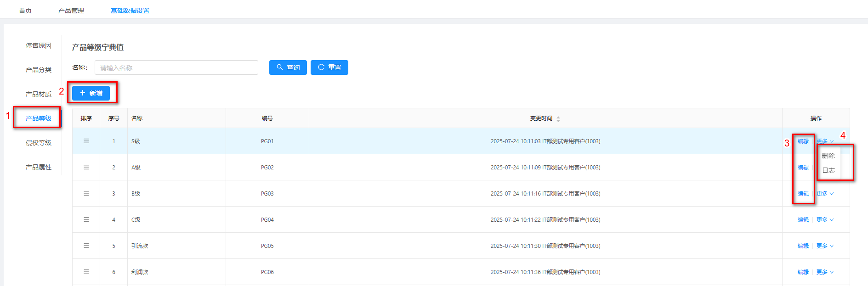Image resolution: width=868 pixels, height=286 pixels.
Task: Add a new level with 新增 button
Action: (91, 93)
